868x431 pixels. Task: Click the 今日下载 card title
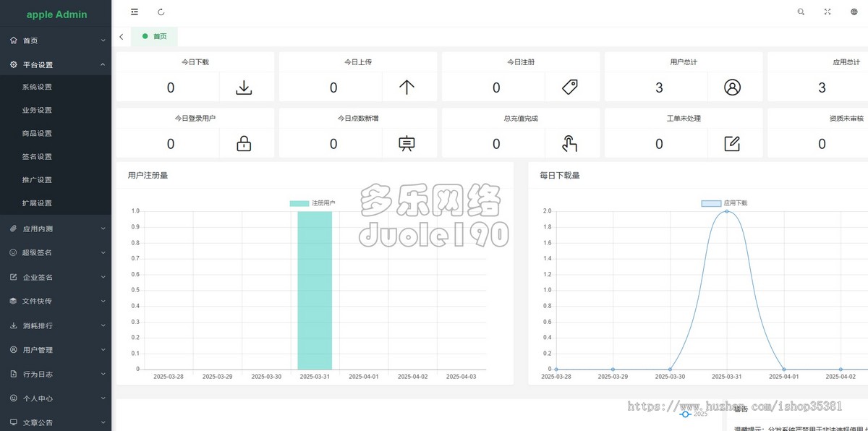[x=195, y=62]
